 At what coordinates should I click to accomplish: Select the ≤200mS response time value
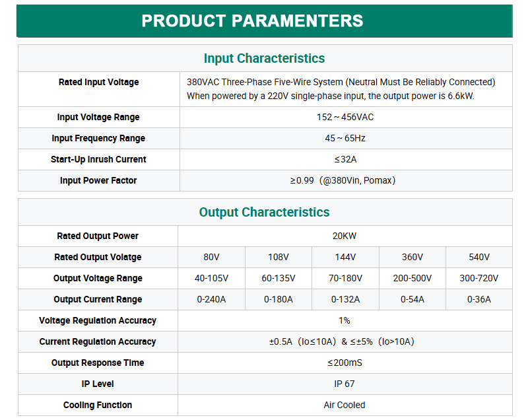click(345, 363)
